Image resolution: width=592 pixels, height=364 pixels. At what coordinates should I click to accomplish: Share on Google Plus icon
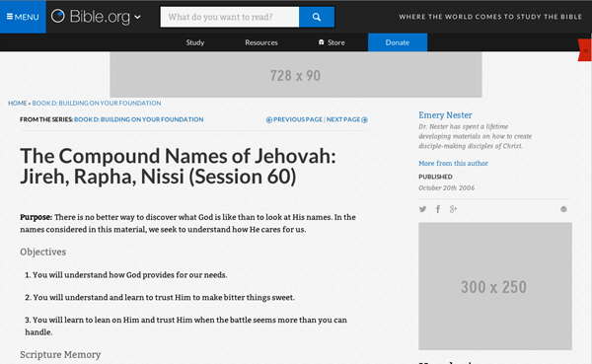pyautogui.click(x=453, y=209)
